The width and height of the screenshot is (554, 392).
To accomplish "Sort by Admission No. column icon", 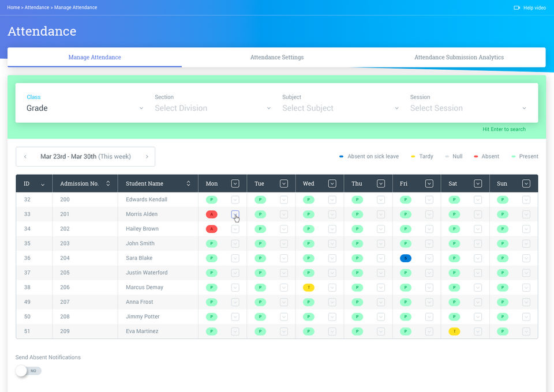I will click(108, 184).
